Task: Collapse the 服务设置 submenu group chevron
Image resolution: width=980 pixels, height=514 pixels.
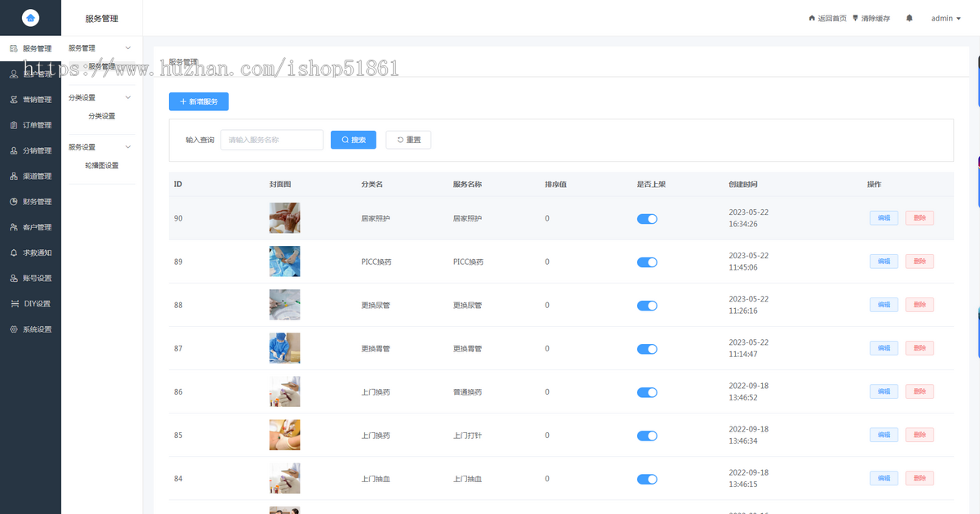Action: point(127,147)
